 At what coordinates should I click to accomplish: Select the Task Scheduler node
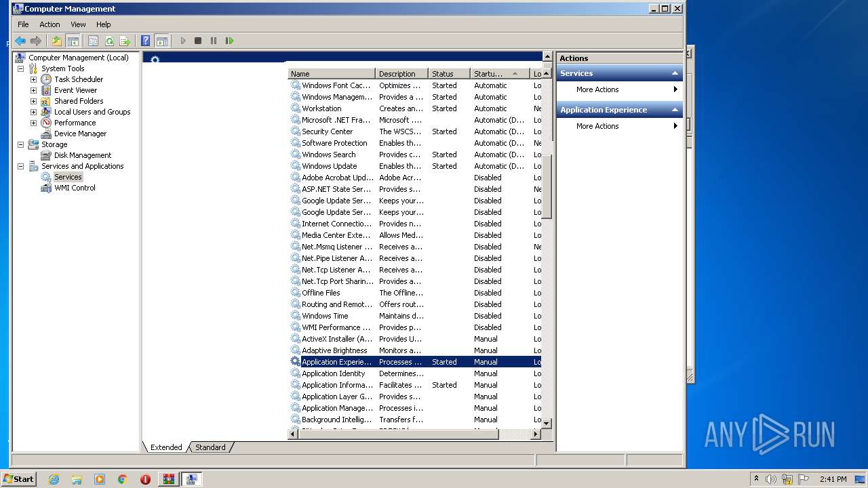79,79
